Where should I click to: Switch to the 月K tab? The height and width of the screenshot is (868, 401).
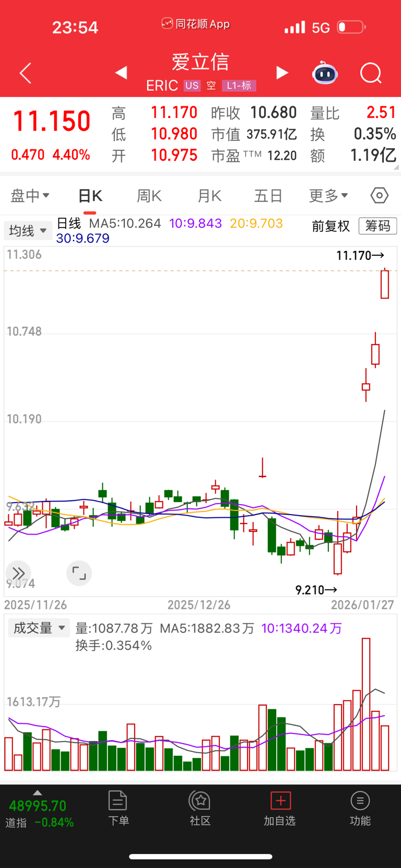click(209, 196)
